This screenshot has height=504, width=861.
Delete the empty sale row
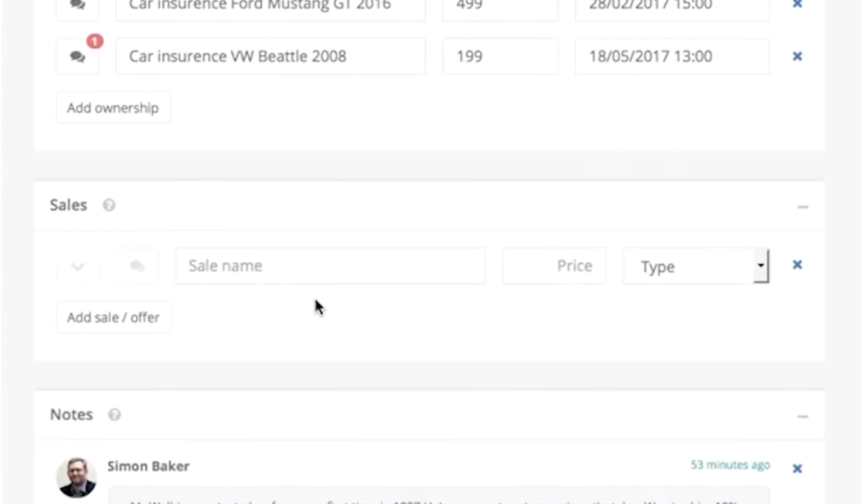[x=797, y=265]
